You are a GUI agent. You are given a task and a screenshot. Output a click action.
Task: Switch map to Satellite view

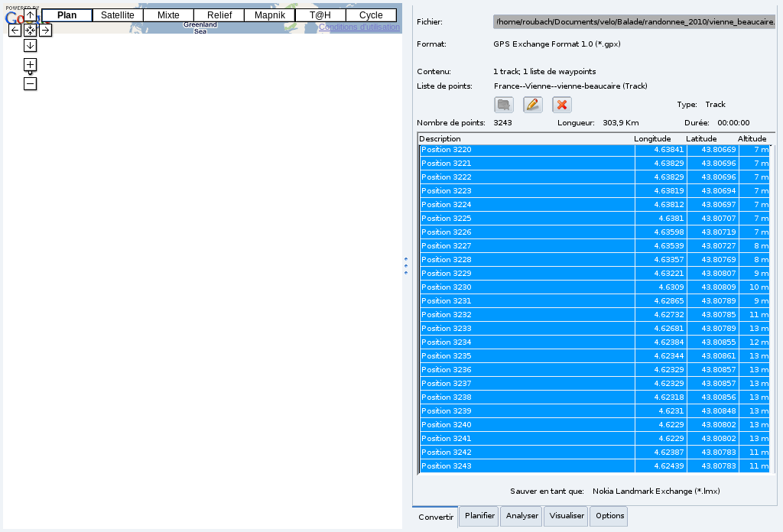click(118, 15)
